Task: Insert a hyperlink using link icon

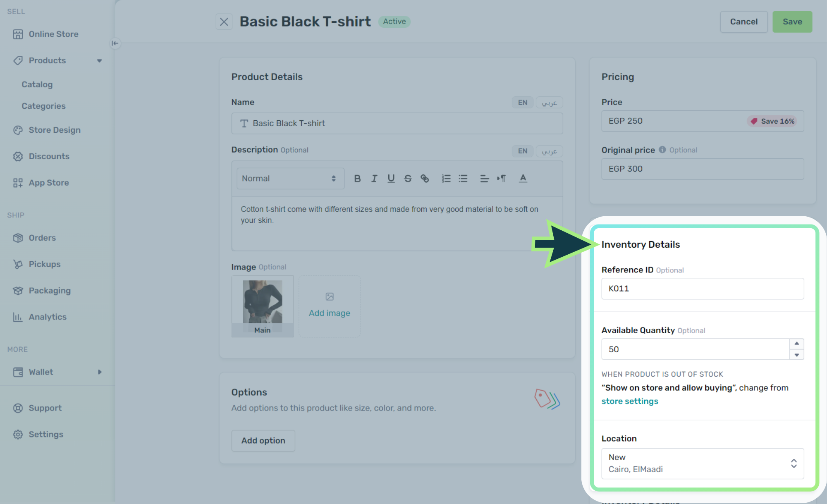Action: pyautogui.click(x=425, y=179)
